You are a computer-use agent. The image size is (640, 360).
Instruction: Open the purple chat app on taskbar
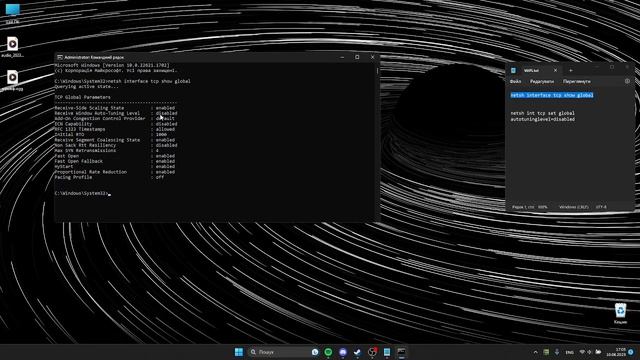343,352
